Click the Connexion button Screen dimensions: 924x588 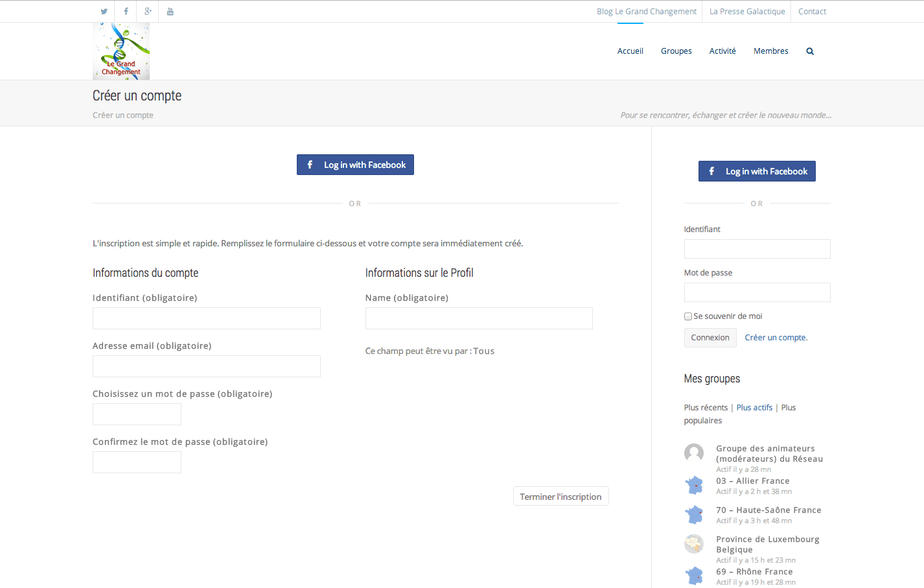(x=710, y=338)
